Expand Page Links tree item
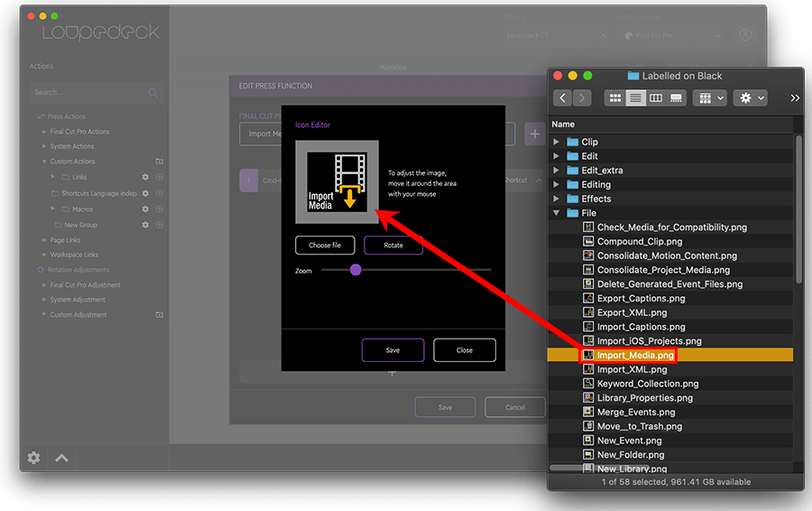The height and width of the screenshot is (511, 812). tap(44, 240)
